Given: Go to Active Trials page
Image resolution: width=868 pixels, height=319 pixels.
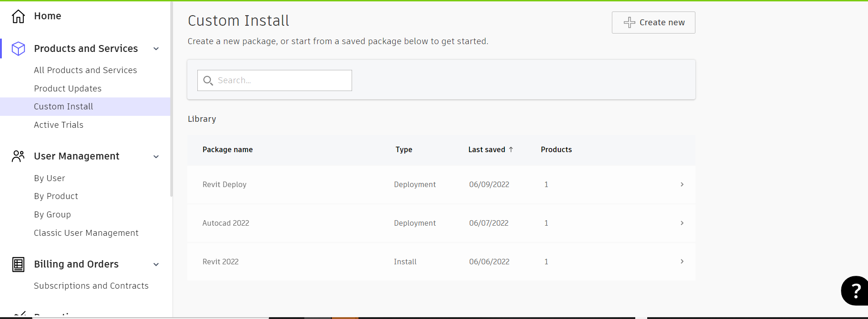Looking at the screenshot, I should click(59, 125).
